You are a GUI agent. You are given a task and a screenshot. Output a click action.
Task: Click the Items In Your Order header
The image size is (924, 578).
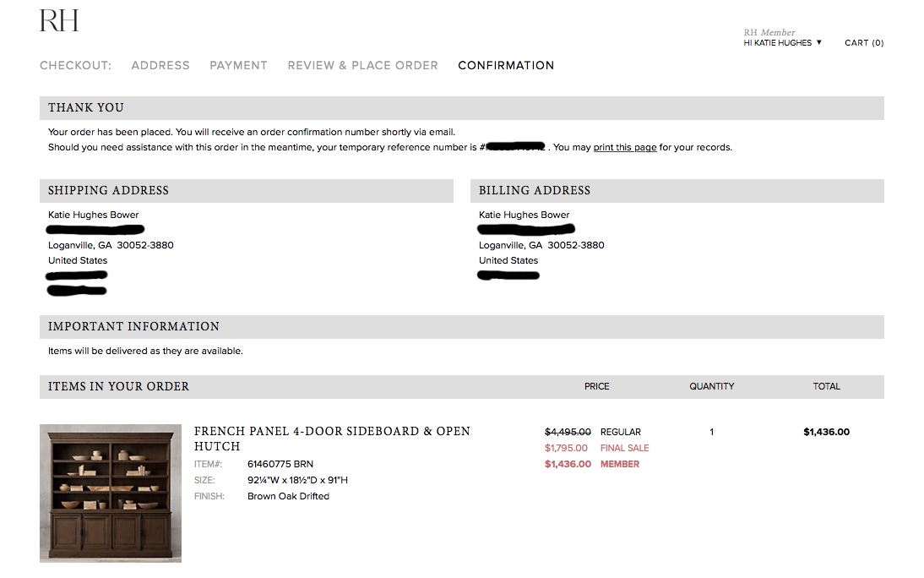118,386
